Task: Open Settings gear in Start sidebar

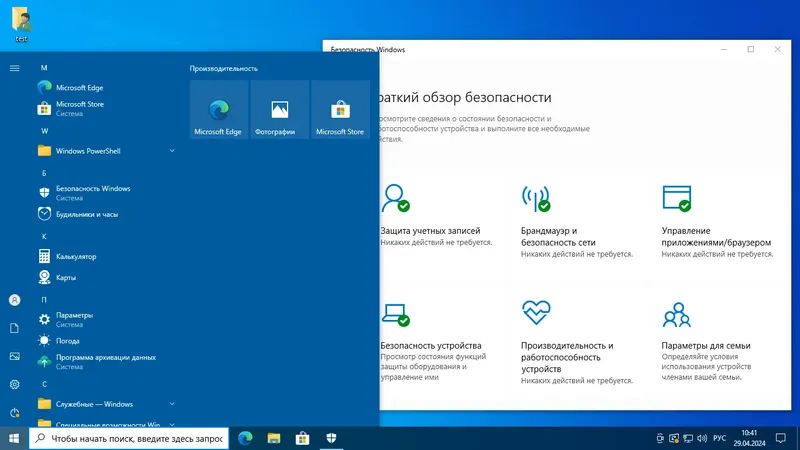Action: 14,384
